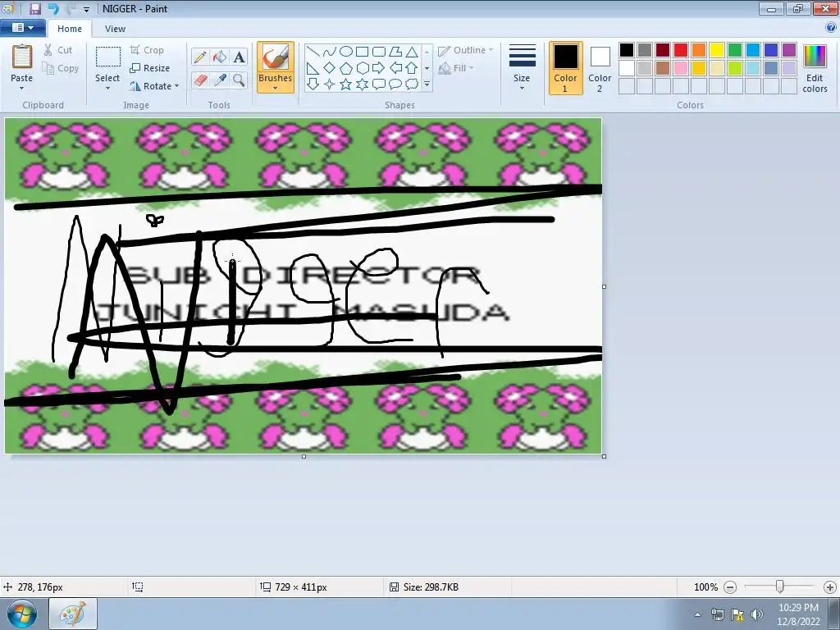Choose the Right triangle shape

313,68
